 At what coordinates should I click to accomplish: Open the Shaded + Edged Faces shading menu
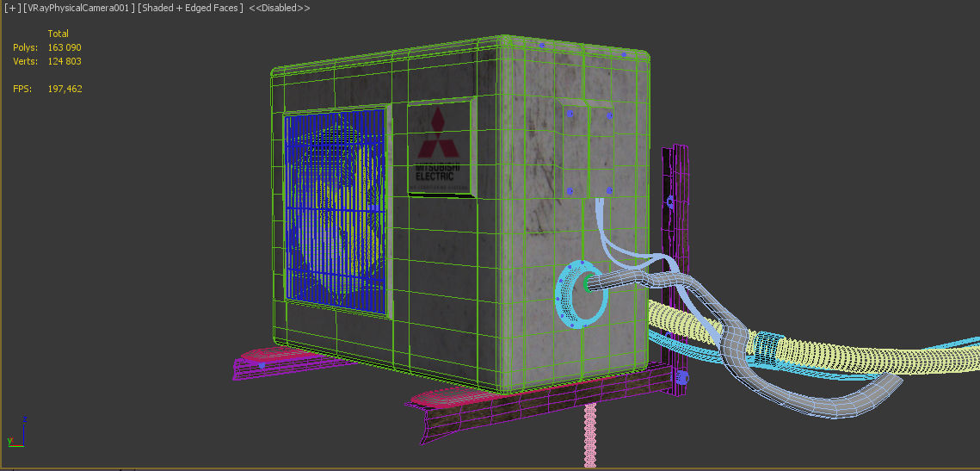tap(190, 8)
